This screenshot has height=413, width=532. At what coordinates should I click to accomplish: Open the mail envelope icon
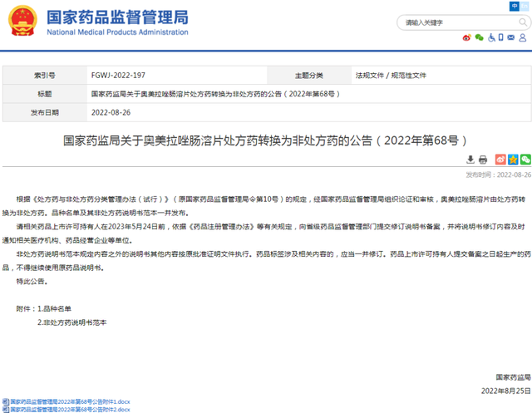tap(511, 37)
